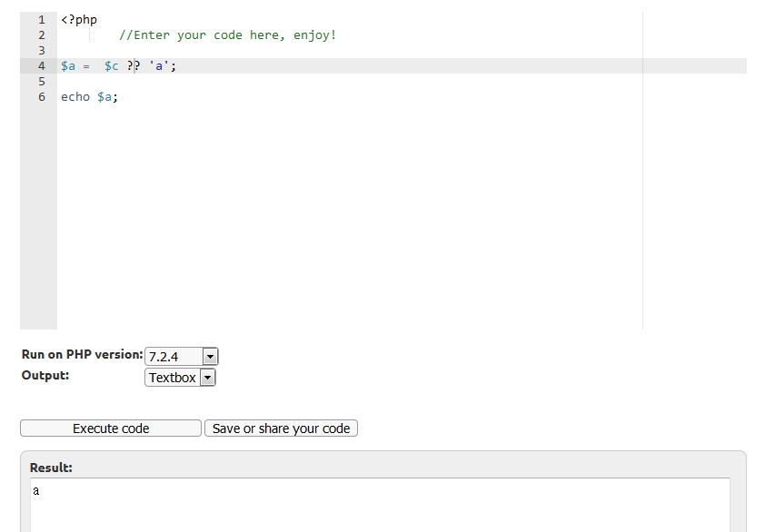Click line number 3 in the gutter

pos(41,50)
